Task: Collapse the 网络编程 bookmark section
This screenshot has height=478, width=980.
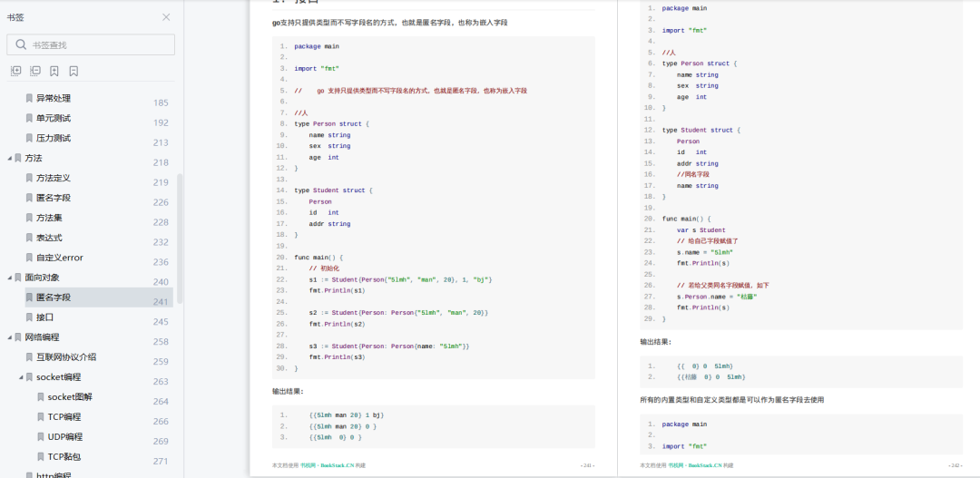Action: (9, 337)
